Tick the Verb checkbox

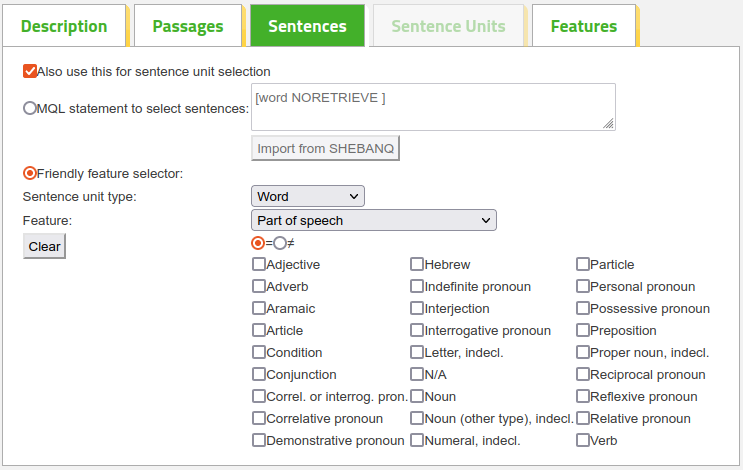coord(583,441)
